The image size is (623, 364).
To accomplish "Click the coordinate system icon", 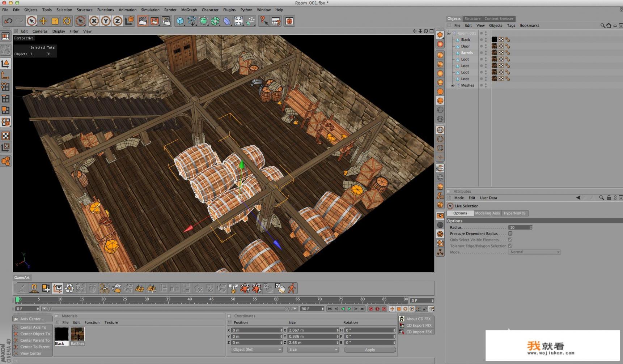I will (x=129, y=21).
